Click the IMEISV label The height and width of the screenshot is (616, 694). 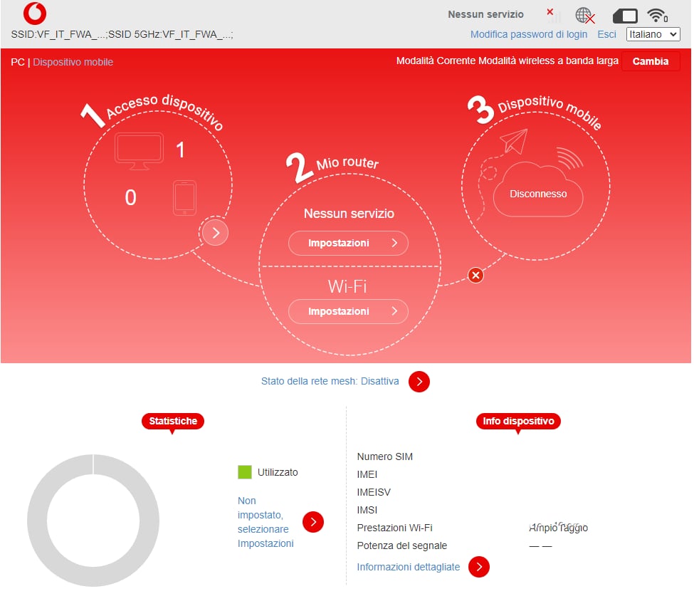pos(374,493)
